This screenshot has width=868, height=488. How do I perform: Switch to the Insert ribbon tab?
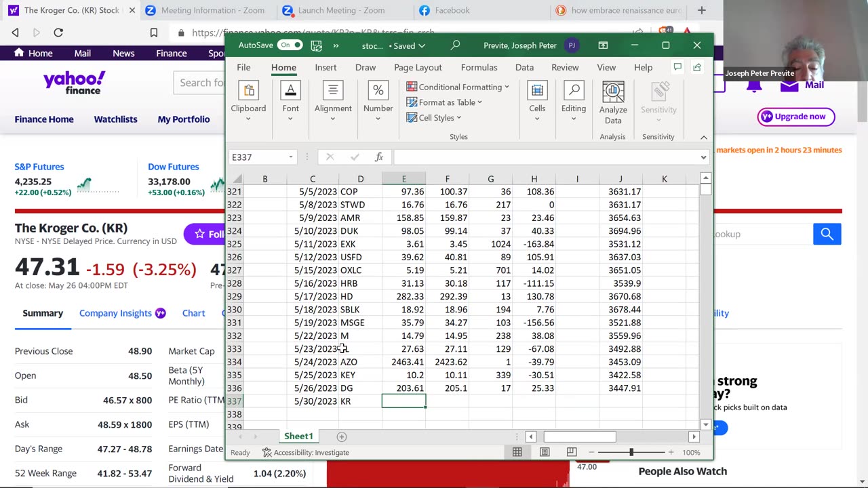coord(325,67)
